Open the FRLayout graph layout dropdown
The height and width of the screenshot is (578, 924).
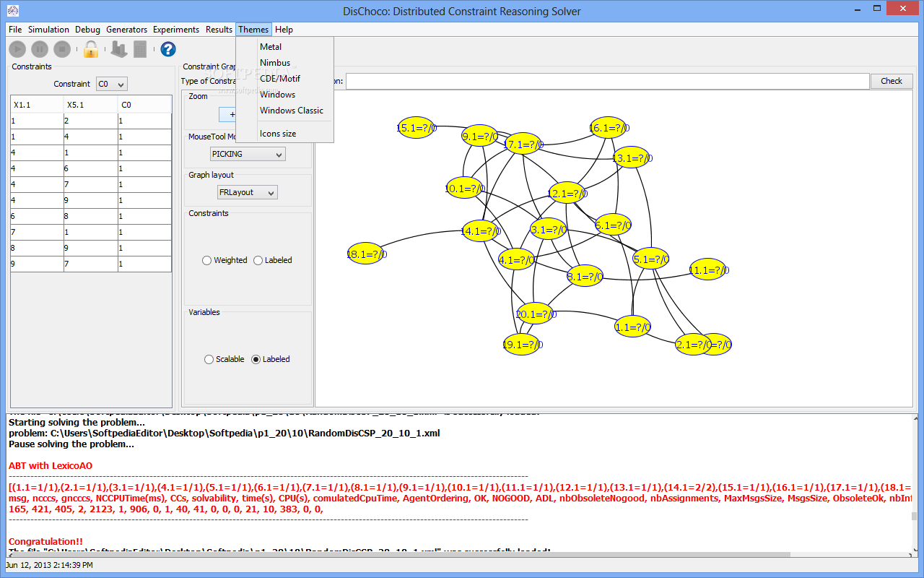click(248, 193)
